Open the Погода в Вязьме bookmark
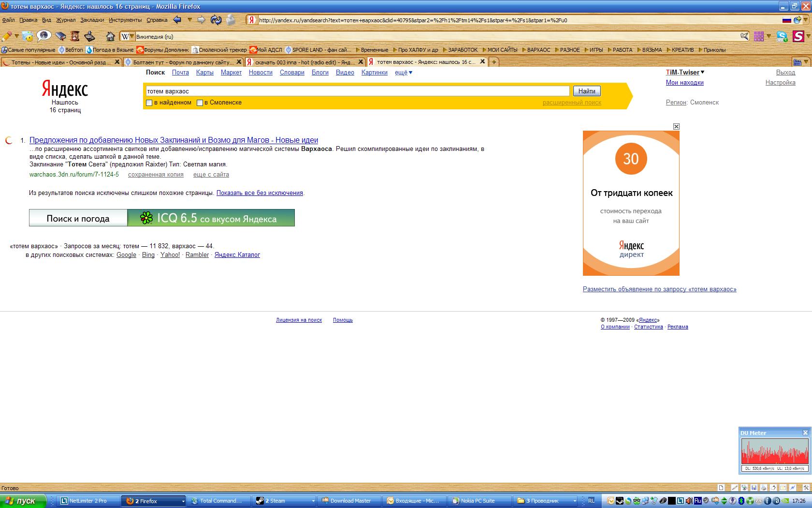 (110, 50)
